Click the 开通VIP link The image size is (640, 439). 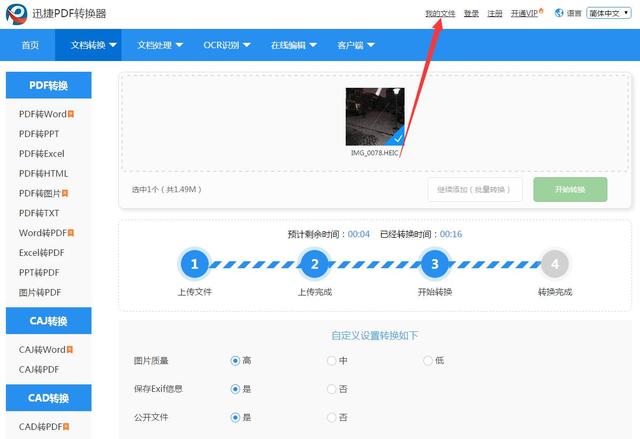tap(524, 13)
